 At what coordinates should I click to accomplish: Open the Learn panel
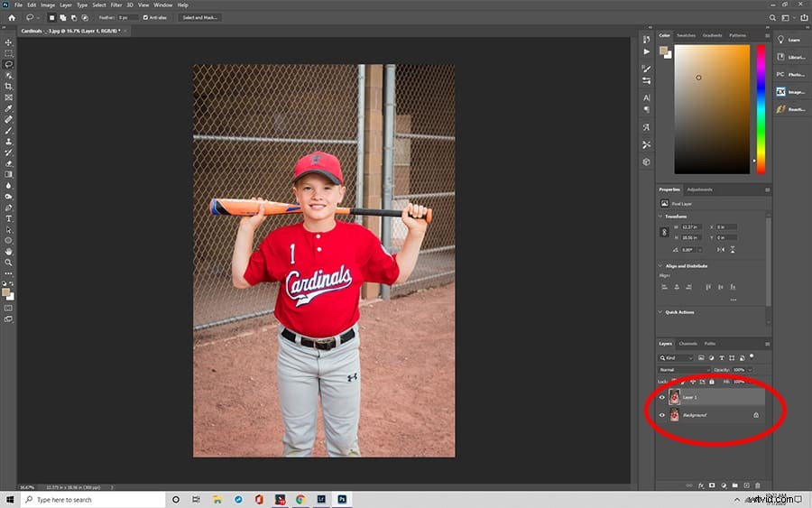[789, 40]
